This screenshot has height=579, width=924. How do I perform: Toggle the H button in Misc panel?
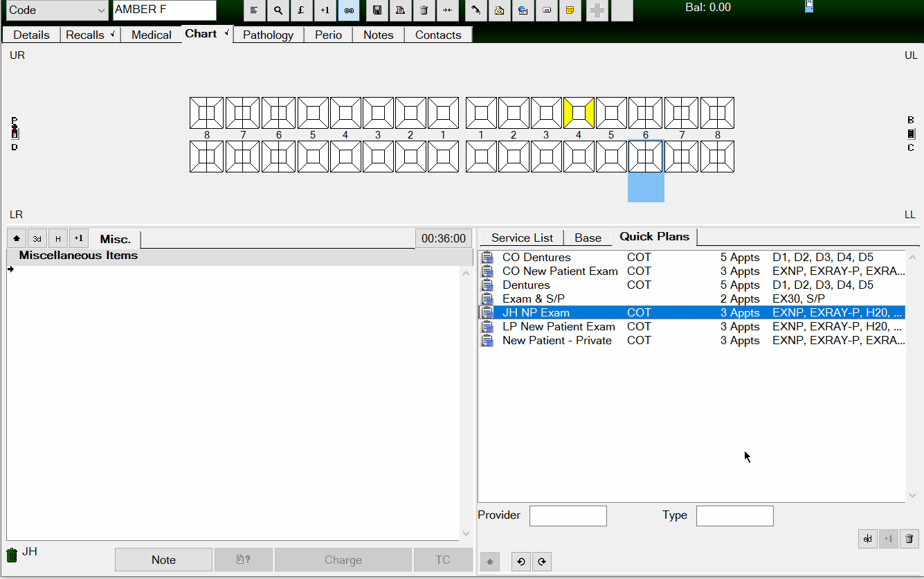point(58,239)
